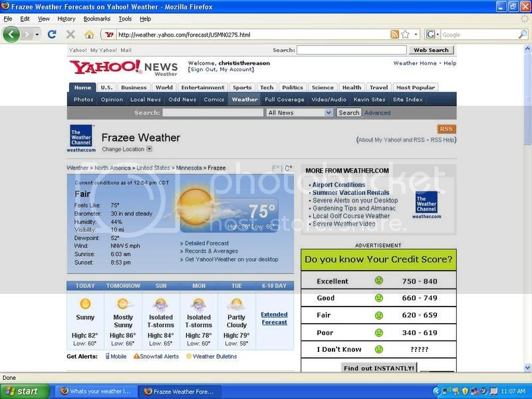Image resolution: width=532 pixels, height=399 pixels.
Task: Open the History menu
Action: tap(66, 19)
